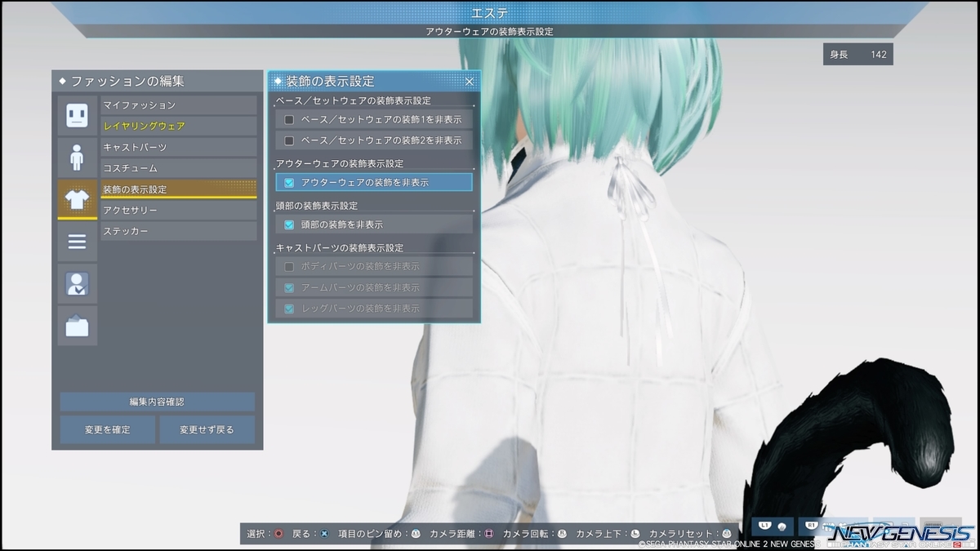The width and height of the screenshot is (980, 551).
Task: Close the 装飾の表示設定 panel with X
Action: (470, 82)
